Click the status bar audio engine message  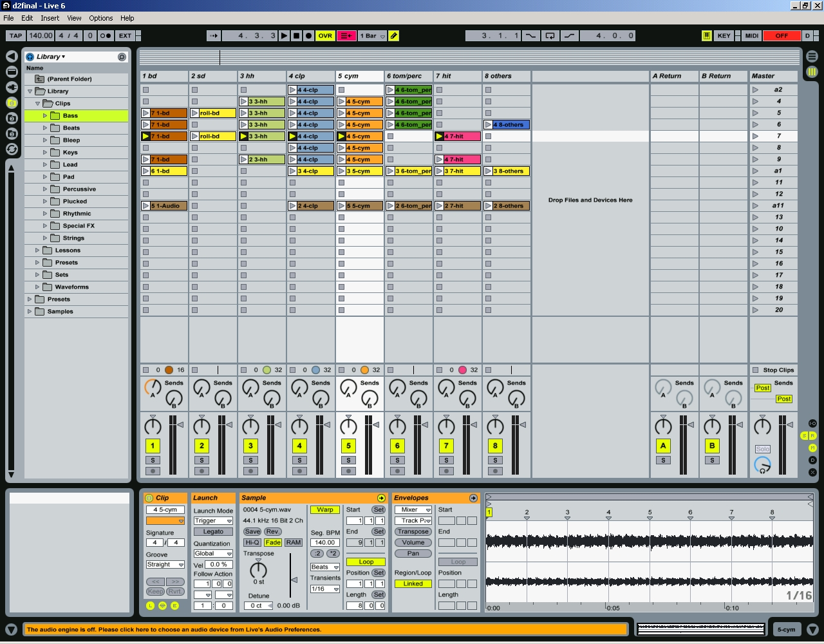pos(326,629)
